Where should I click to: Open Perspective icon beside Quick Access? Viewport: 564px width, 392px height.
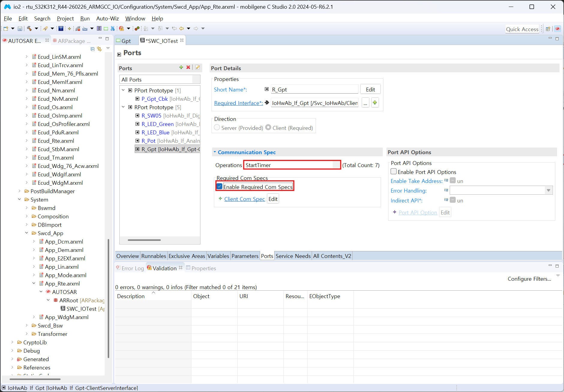(548, 29)
